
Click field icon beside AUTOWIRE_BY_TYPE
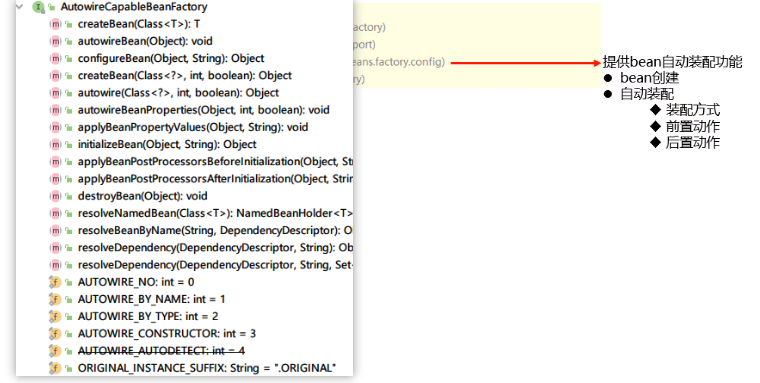[55, 317]
